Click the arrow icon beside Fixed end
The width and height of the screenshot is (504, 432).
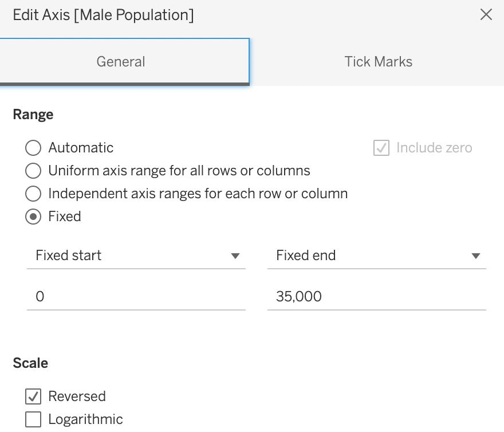(x=476, y=256)
